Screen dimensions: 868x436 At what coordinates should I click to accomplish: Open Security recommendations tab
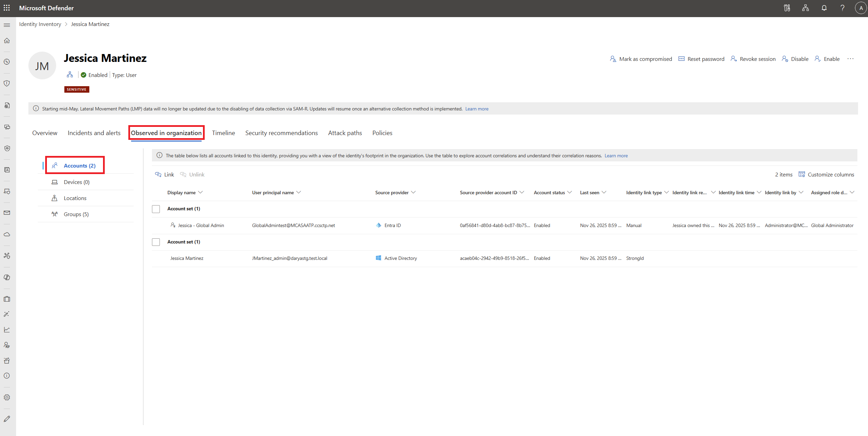coord(281,133)
